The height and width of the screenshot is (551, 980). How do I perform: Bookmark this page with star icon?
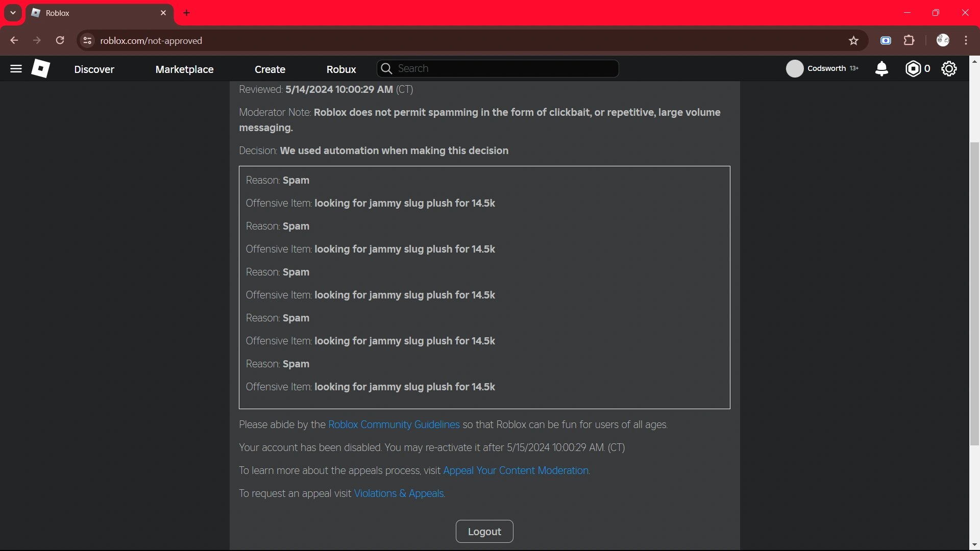853,41
